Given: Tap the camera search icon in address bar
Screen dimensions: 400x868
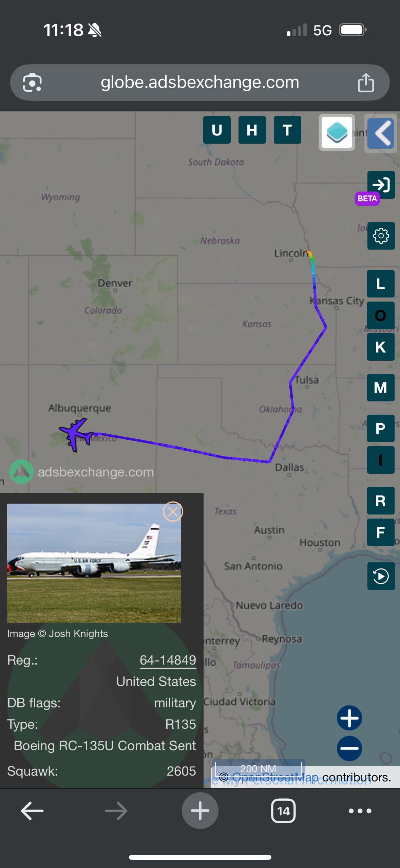Looking at the screenshot, I should tap(32, 83).
